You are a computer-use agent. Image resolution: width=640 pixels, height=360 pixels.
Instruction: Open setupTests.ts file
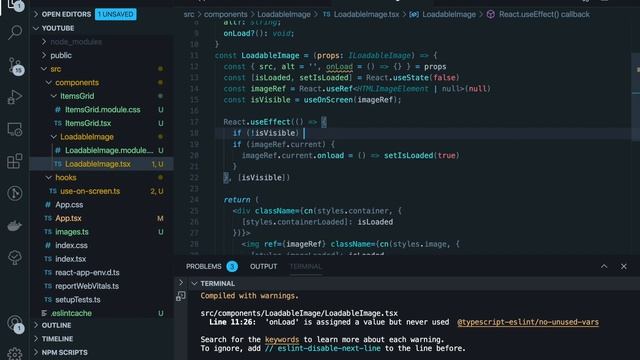pyautogui.click(x=78, y=300)
